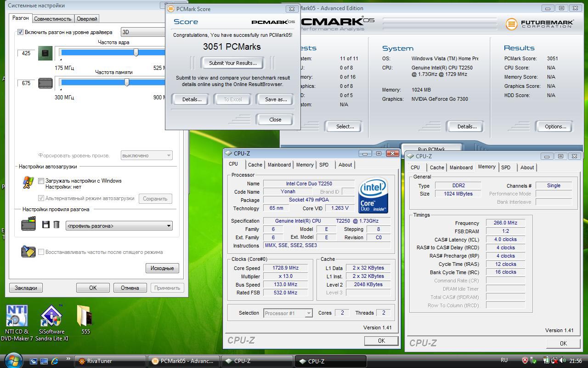Click the battery power tray icon
Screen dimensions: 588x368
tap(547, 361)
